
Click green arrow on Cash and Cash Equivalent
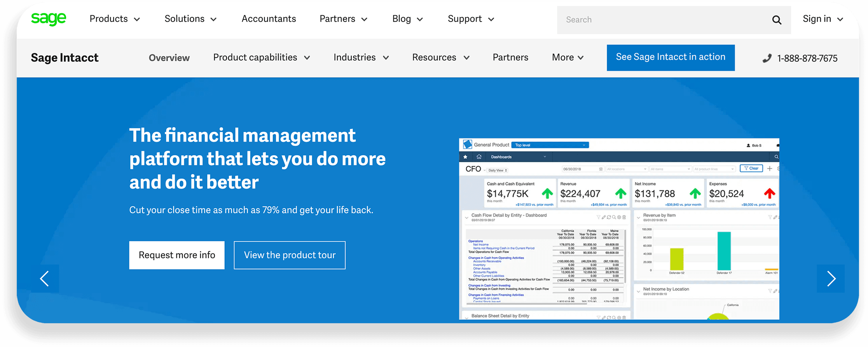(547, 193)
